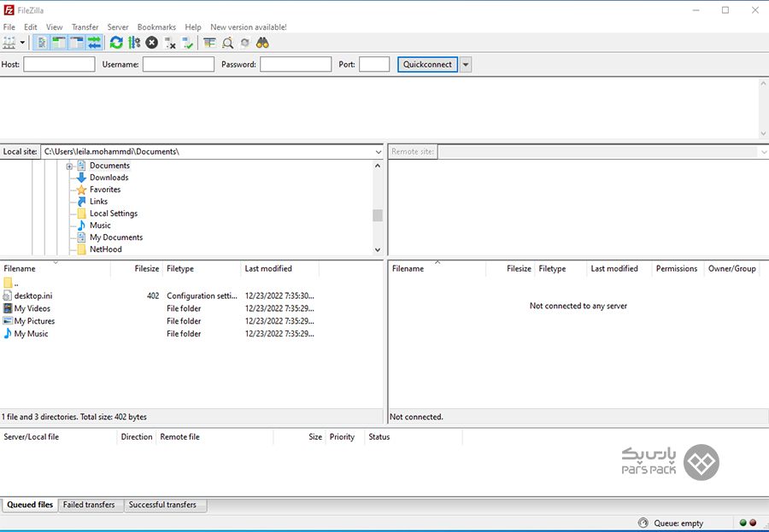The width and height of the screenshot is (769, 532).
Task: Click local tree scrollbar up arrow
Action: point(378,166)
